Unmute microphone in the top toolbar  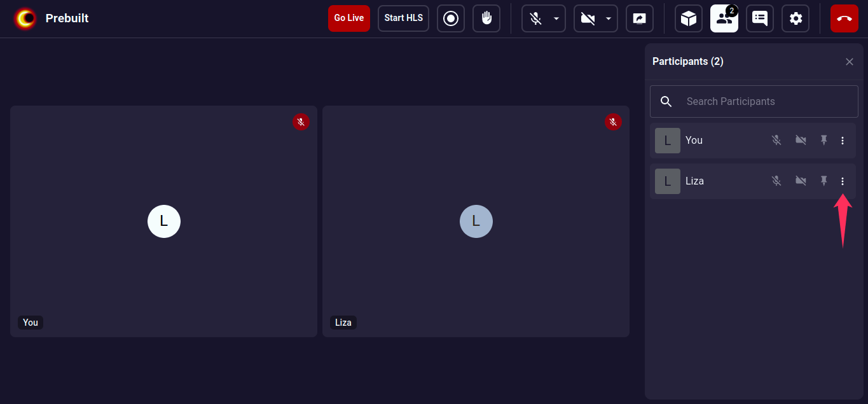coord(536,18)
